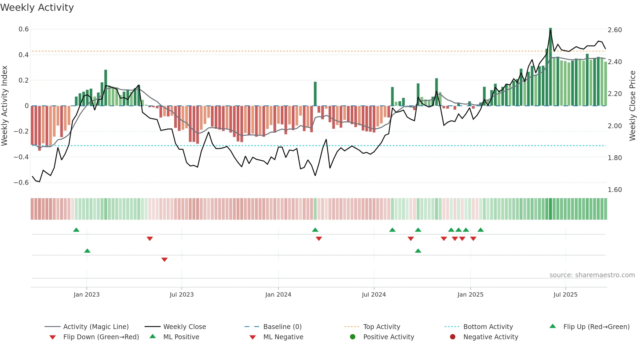644x362 pixels.
Task: Click the red ML Negative legend triangle icon
Action: pyautogui.click(x=253, y=337)
